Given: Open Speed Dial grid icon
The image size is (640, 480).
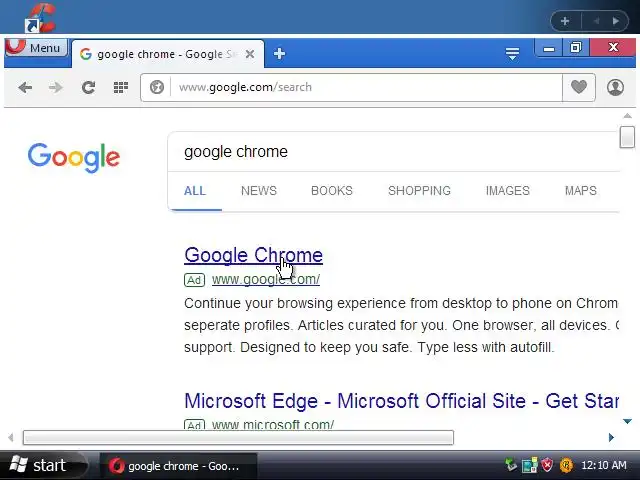Looking at the screenshot, I should click(x=120, y=87).
